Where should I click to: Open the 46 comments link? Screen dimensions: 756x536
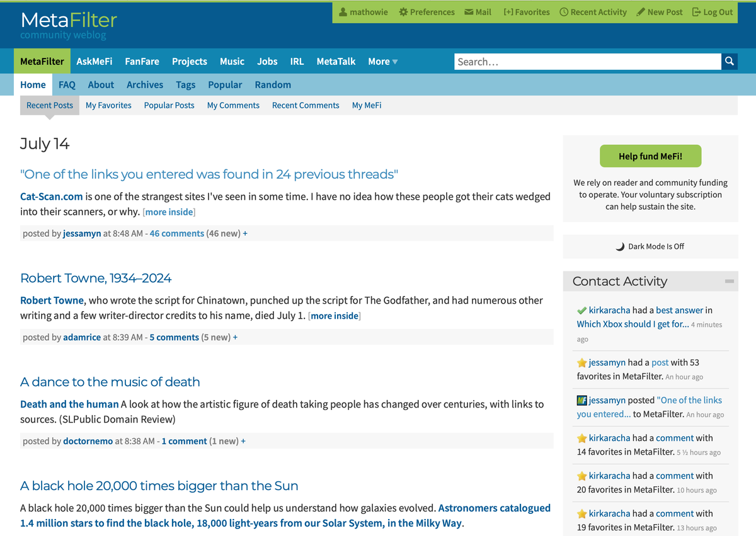point(176,233)
